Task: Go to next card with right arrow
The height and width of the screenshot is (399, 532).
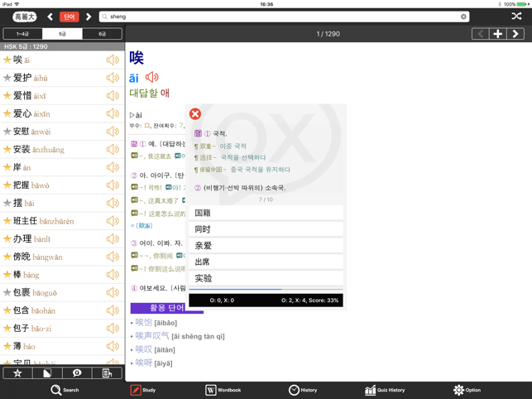Action: coord(515,34)
